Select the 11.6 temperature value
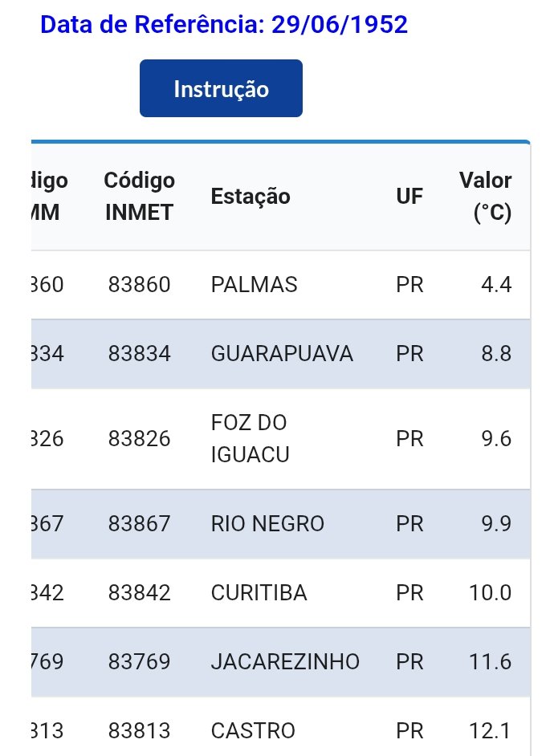Image resolution: width=550 pixels, height=756 pixels. point(491,662)
